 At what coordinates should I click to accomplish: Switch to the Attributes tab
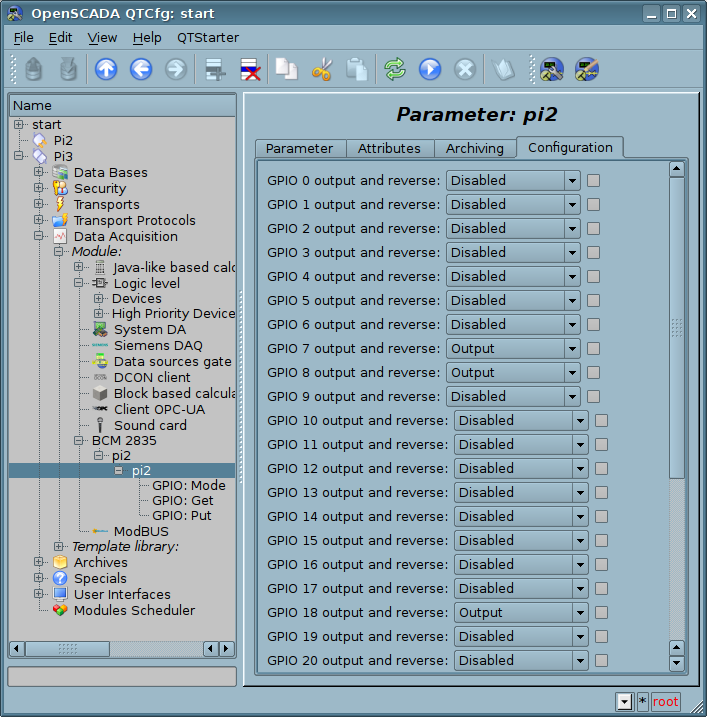[389, 148]
